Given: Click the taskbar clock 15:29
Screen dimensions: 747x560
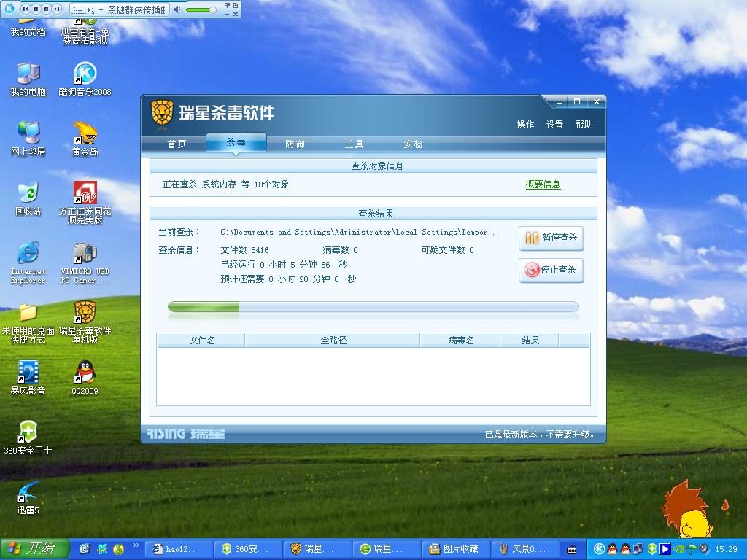Looking at the screenshot, I should coord(726,549).
